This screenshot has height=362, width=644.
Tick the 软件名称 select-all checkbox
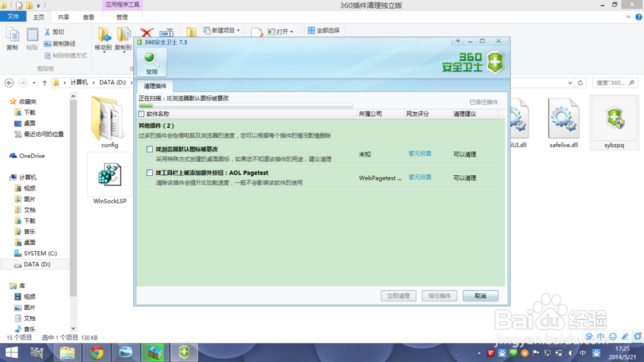(x=141, y=114)
